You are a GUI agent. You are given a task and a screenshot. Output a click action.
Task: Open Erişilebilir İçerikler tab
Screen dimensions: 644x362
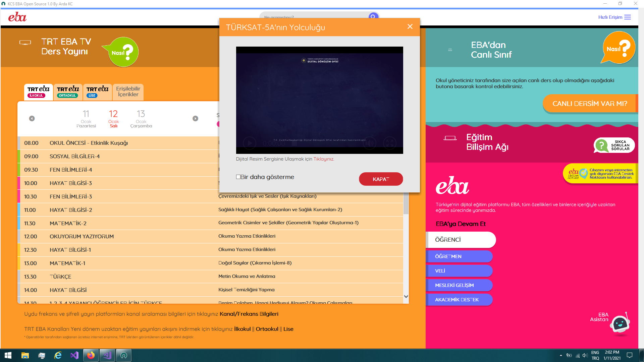pyautogui.click(x=128, y=92)
